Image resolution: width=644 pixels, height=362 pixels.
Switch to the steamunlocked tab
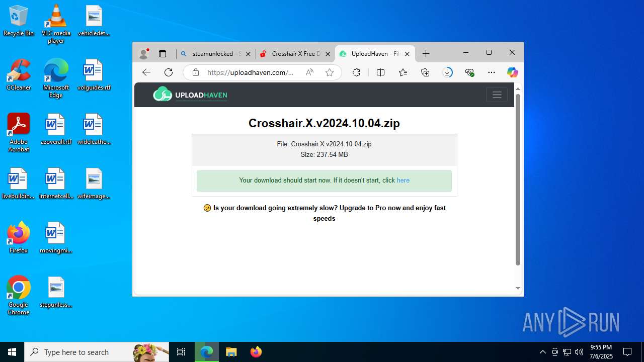(x=216, y=54)
